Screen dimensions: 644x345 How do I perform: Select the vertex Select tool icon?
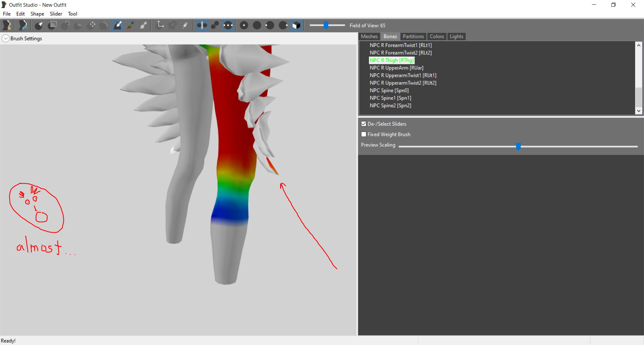point(39,25)
